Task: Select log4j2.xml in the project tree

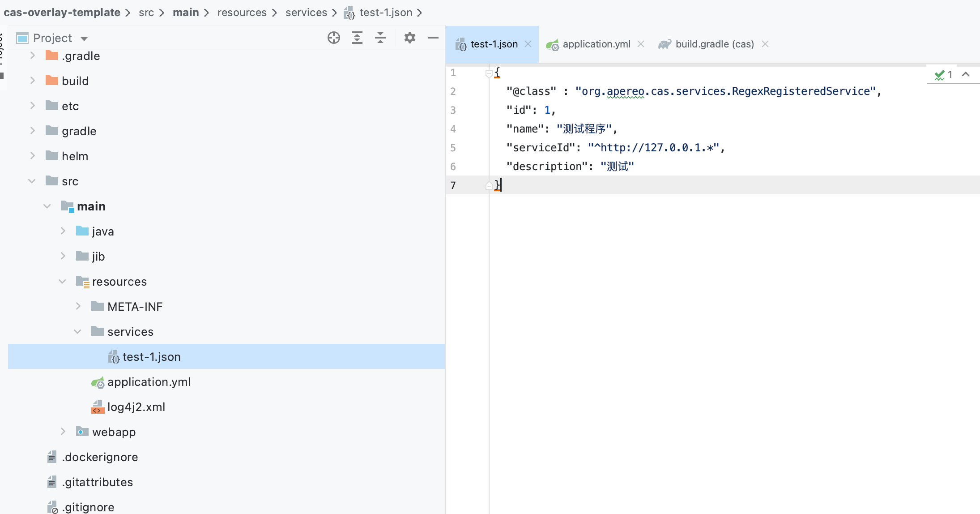Action: click(x=136, y=407)
